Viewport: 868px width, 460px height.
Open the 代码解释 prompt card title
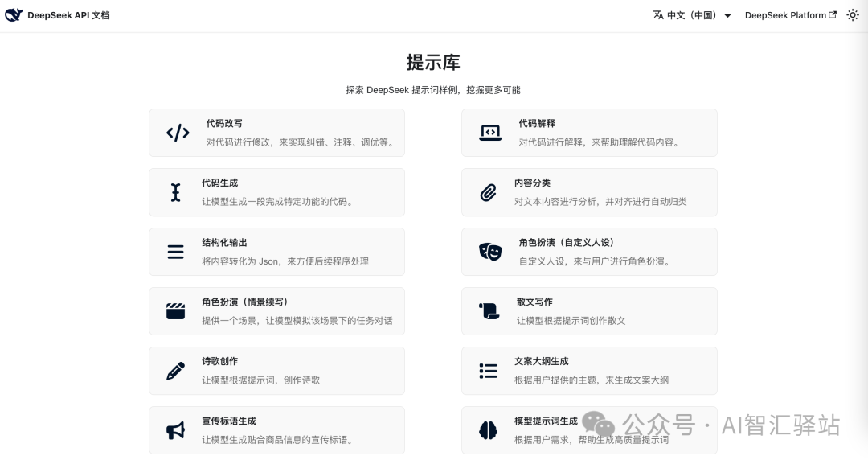[x=536, y=124]
